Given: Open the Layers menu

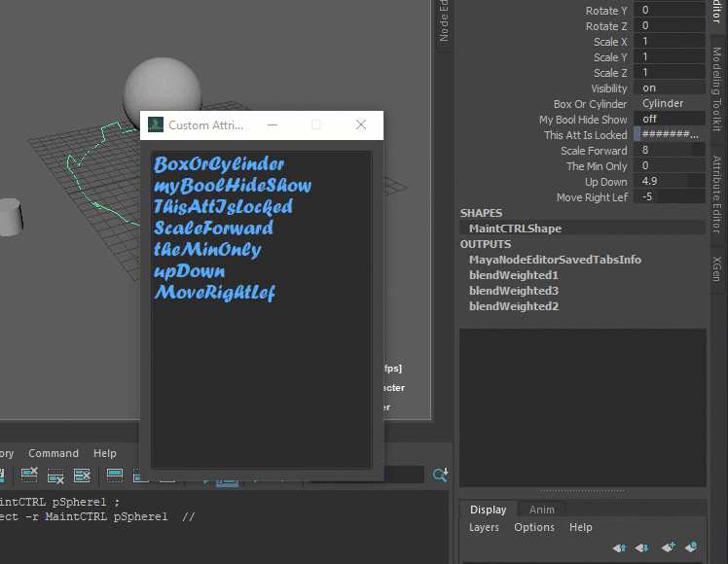Looking at the screenshot, I should coord(484,527).
